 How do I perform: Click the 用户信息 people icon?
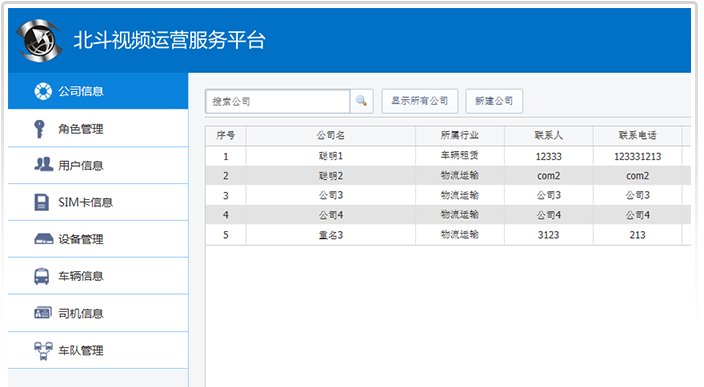click(x=43, y=164)
